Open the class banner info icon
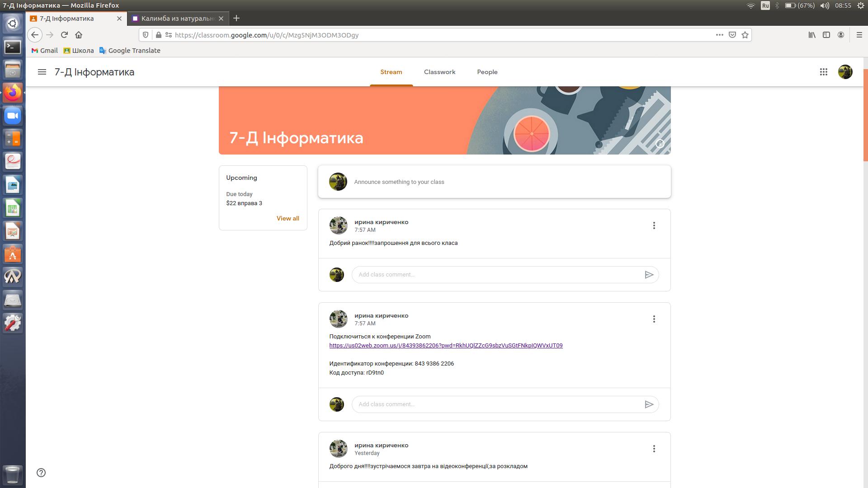This screenshot has width=868, height=488. coord(660,144)
